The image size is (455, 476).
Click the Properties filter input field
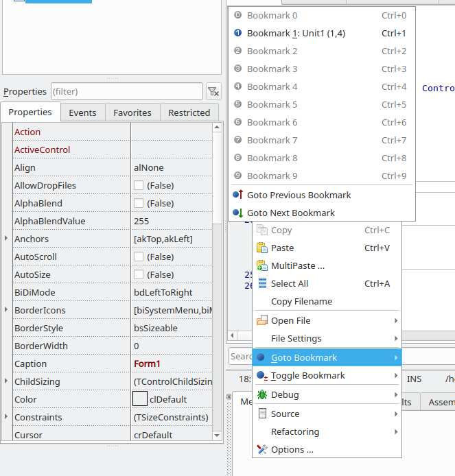(x=126, y=91)
